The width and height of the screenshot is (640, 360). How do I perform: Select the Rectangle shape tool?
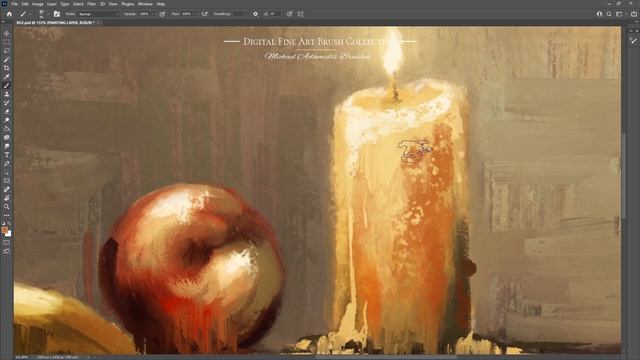coord(7,180)
